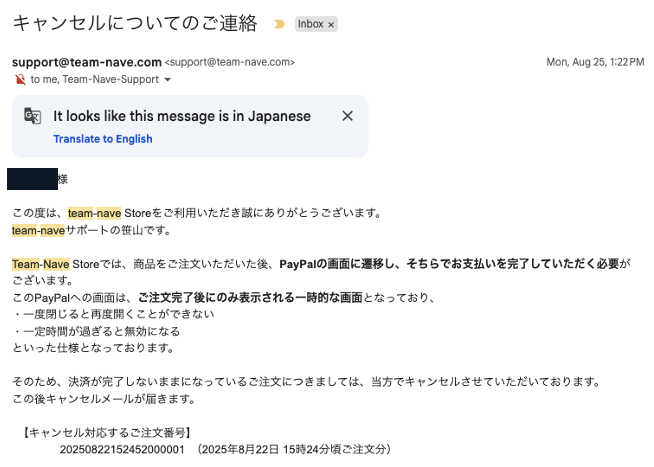This screenshot has width=654, height=467.
Task: Remove the Inbox label with its x
Action: (331, 24)
